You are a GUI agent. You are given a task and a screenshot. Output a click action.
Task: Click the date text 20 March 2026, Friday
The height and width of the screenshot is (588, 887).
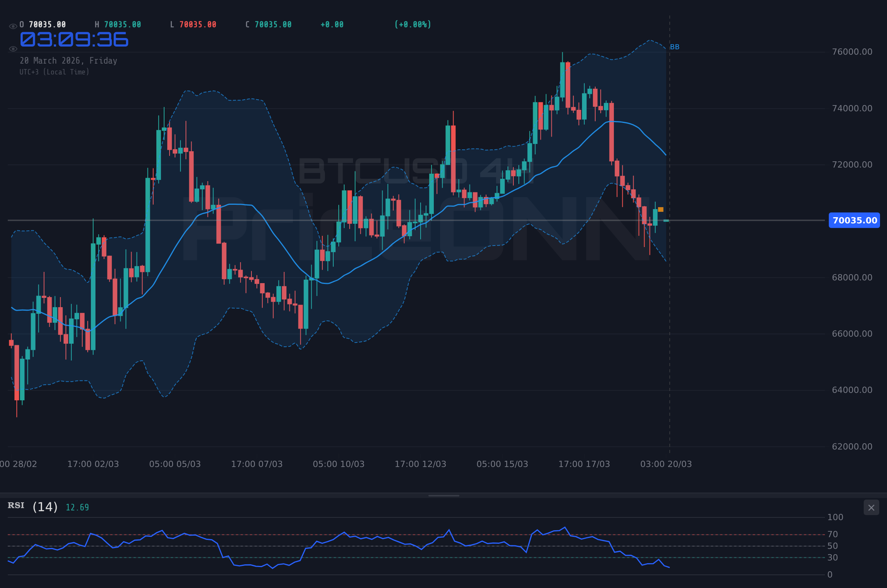click(x=69, y=61)
